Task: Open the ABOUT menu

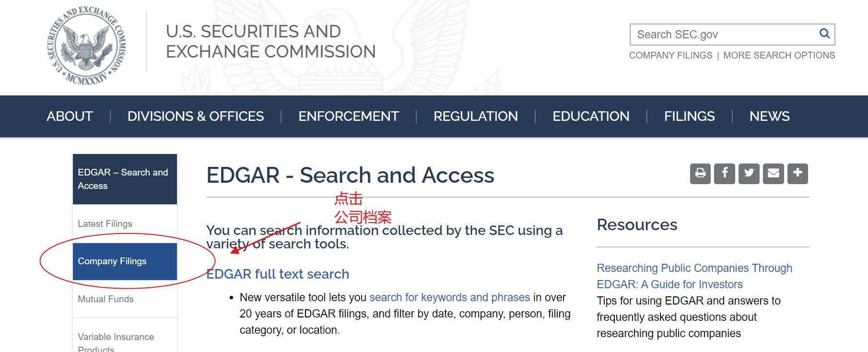Action: click(x=70, y=116)
